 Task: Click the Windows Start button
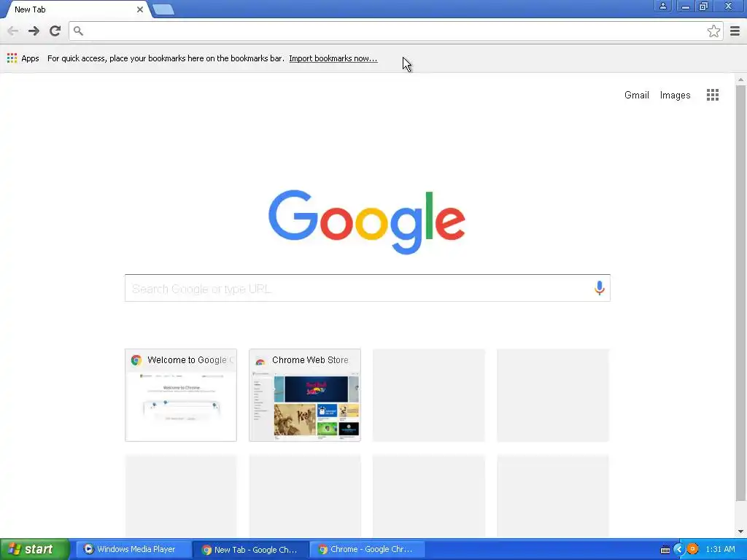point(35,549)
